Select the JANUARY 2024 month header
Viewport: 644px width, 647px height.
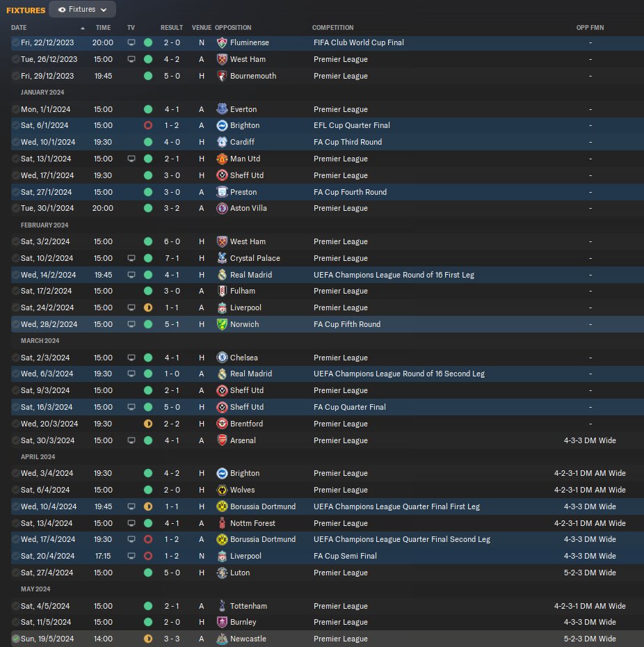[42, 93]
